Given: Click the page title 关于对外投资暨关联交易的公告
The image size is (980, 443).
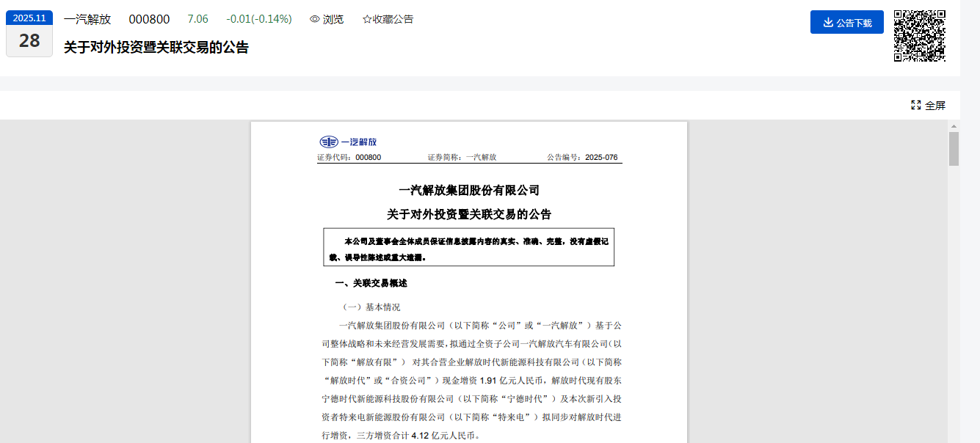Looking at the screenshot, I should click(156, 48).
